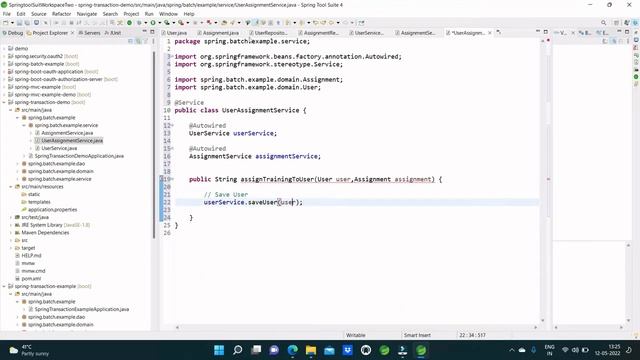Switch to the User.java editor tab

(174, 33)
